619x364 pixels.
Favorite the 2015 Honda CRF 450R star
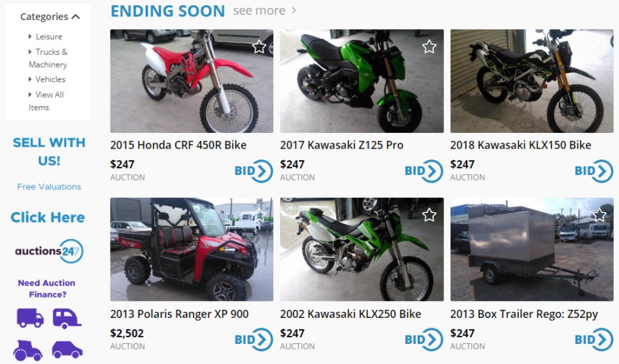259,47
